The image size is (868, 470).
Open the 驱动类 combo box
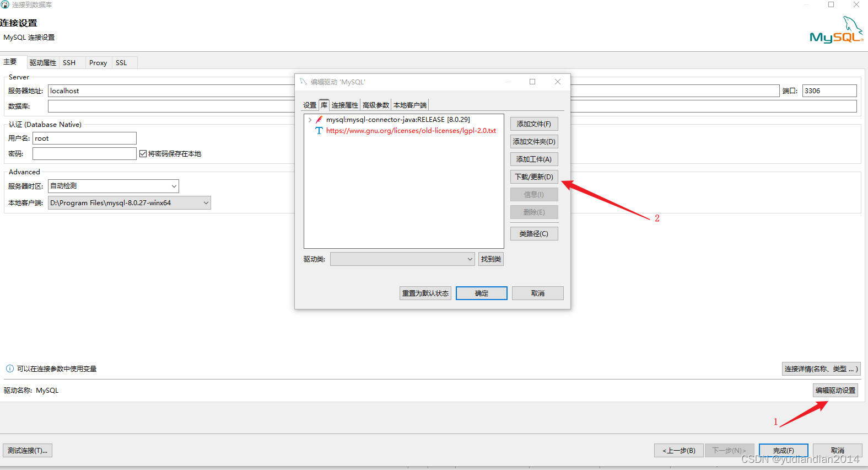402,259
